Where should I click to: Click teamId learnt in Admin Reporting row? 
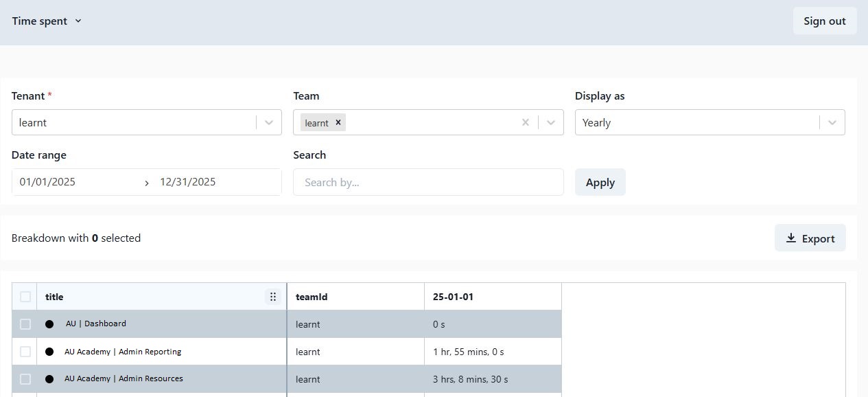tap(355, 352)
